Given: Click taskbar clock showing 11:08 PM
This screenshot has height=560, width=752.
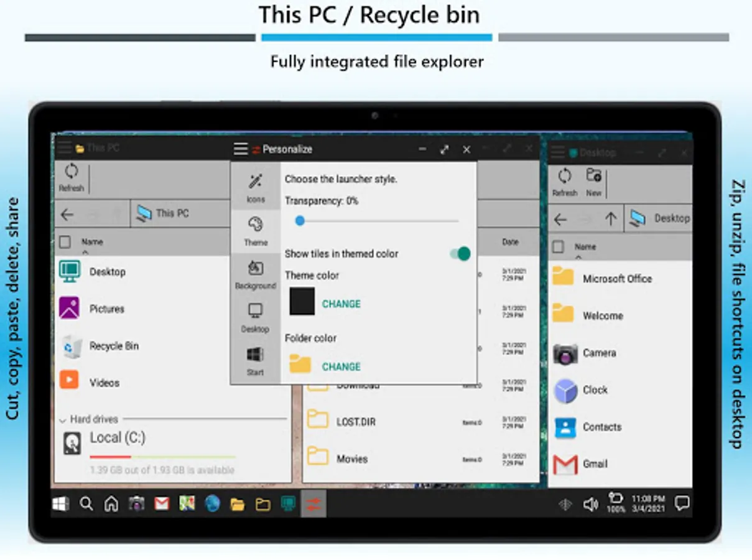Looking at the screenshot, I should pos(648,503).
